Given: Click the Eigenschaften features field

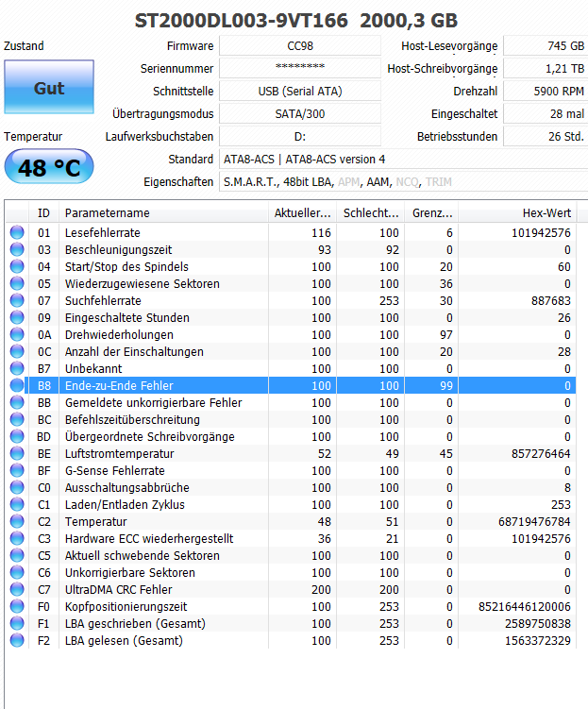Looking at the screenshot, I should coord(404,182).
